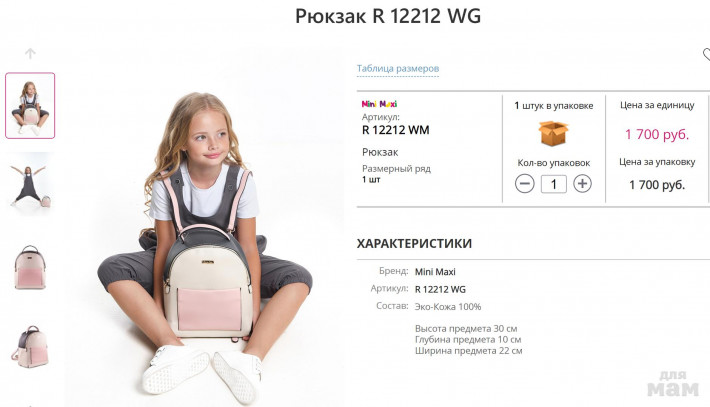This screenshot has height=407, width=710.
Task: Click the package quantity input field
Action: [553, 184]
